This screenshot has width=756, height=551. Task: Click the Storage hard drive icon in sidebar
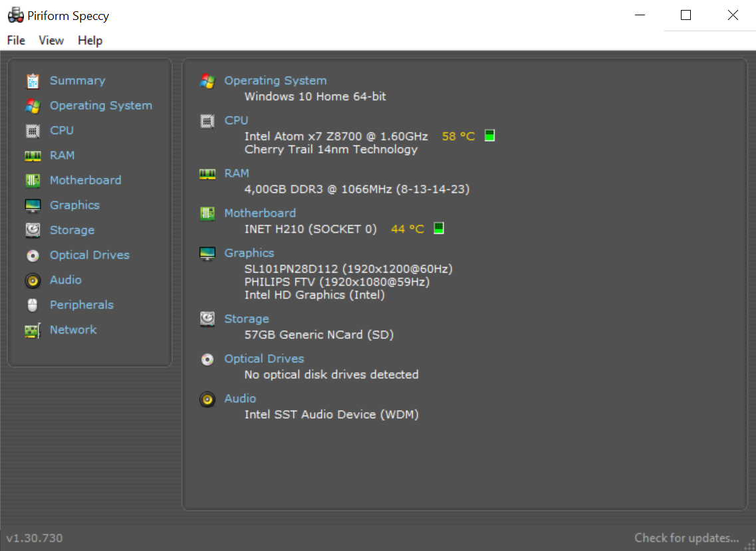click(33, 231)
